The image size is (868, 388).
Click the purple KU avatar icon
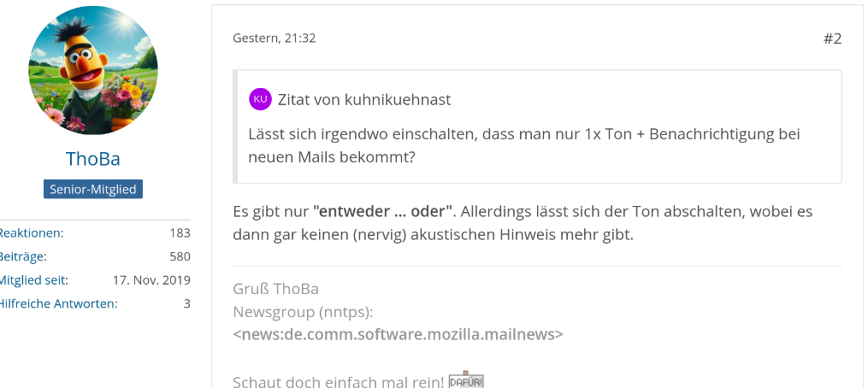[x=260, y=99]
